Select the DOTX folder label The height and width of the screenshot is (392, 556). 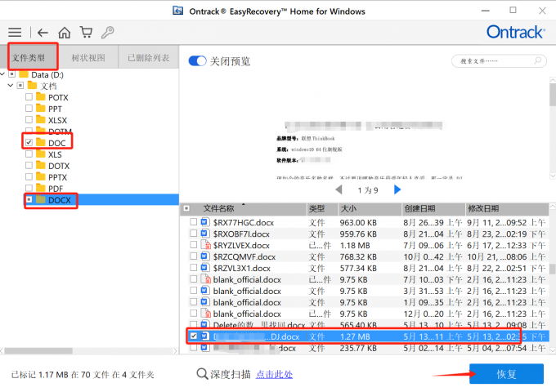59,166
